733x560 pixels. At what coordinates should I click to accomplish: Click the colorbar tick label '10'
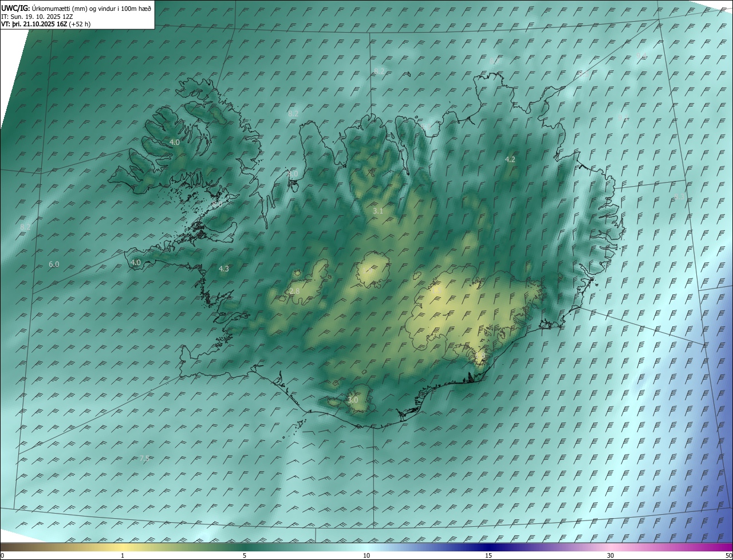(x=366, y=556)
